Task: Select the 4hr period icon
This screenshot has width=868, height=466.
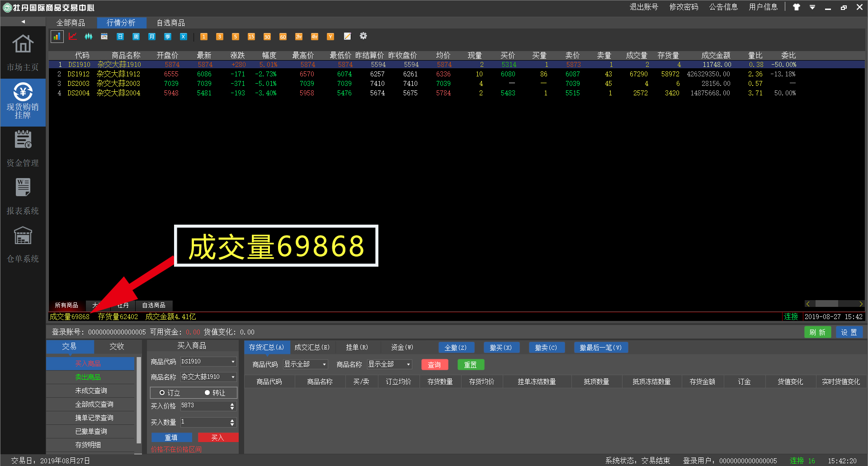Action: [x=315, y=37]
